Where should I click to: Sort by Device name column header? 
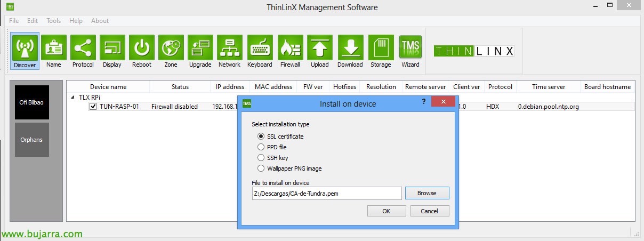pyautogui.click(x=108, y=87)
